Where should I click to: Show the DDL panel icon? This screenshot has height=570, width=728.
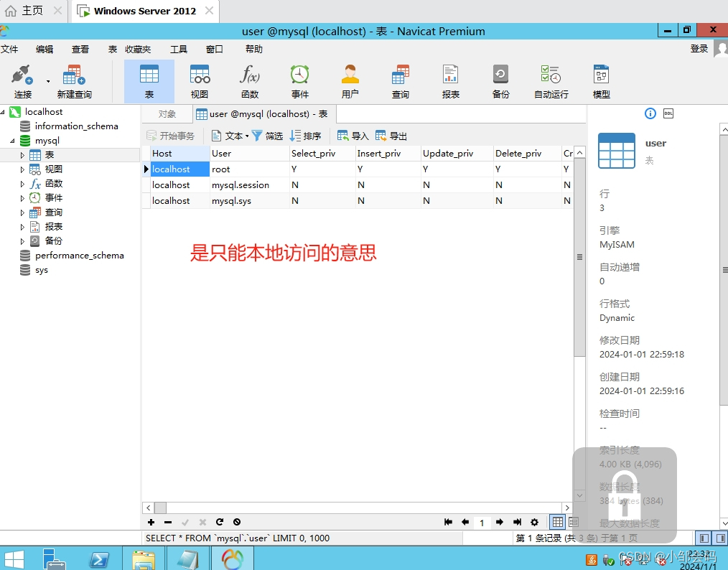(668, 113)
